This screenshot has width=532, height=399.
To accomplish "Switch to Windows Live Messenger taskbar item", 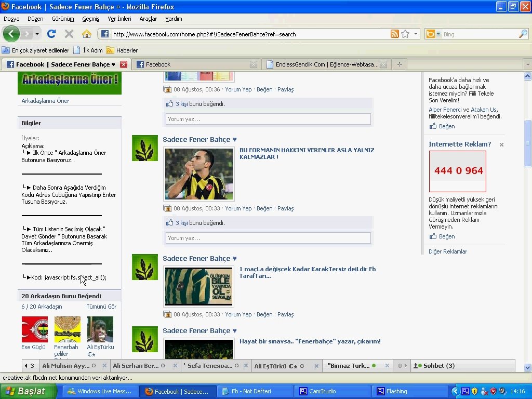I will pyautogui.click(x=100, y=391).
